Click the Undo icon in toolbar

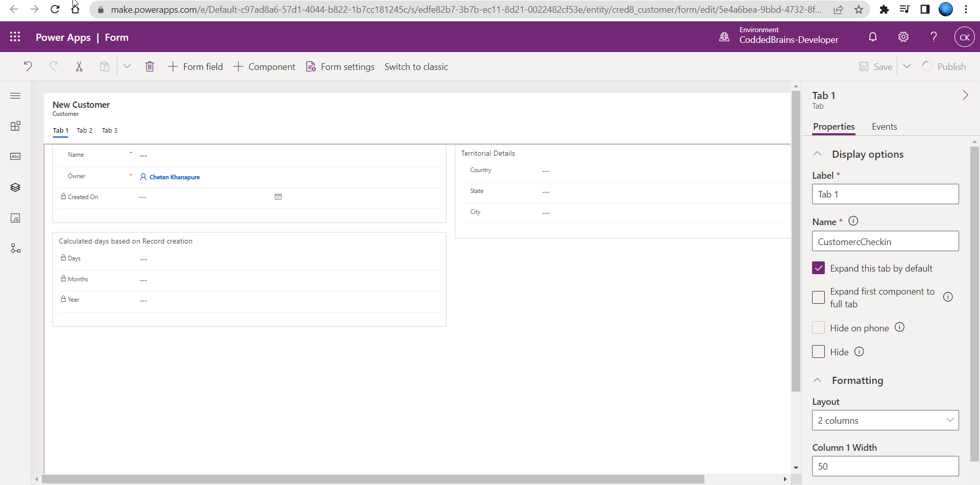tap(28, 66)
